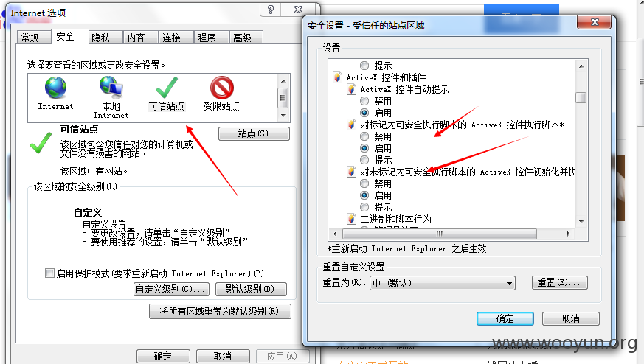Select 禁用 under ActiveX 控件自动提示
Viewport: 644px width, 364px height.
364,101
